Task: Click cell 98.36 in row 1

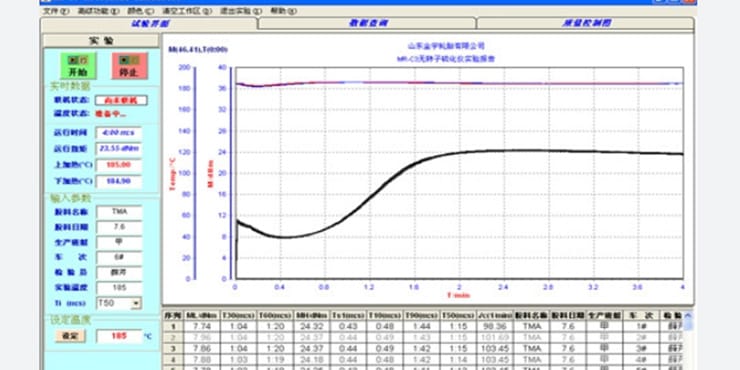Action: pyautogui.click(x=495, y=326)
